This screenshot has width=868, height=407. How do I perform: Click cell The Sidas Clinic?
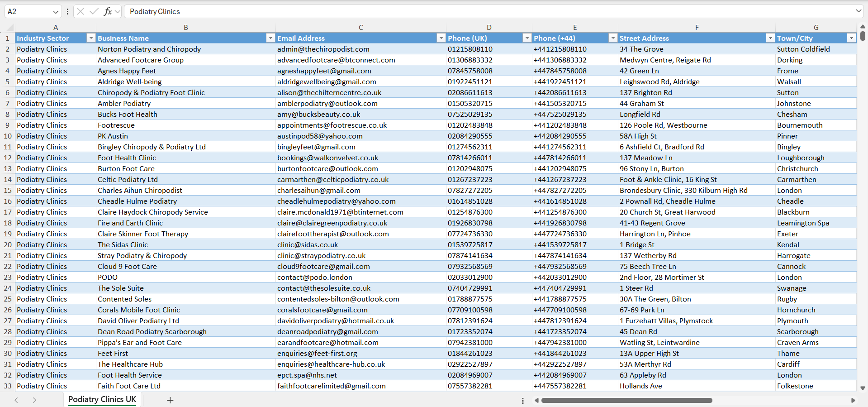click(186, 244)
